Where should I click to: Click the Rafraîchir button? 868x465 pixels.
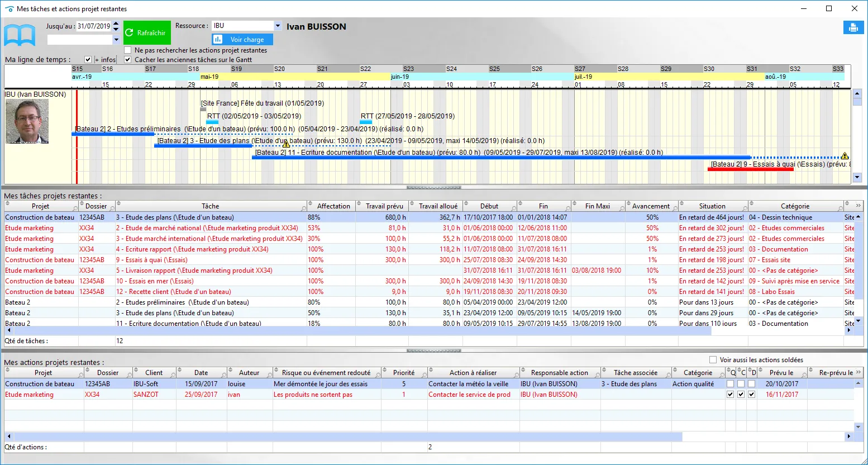coord(147,33)
